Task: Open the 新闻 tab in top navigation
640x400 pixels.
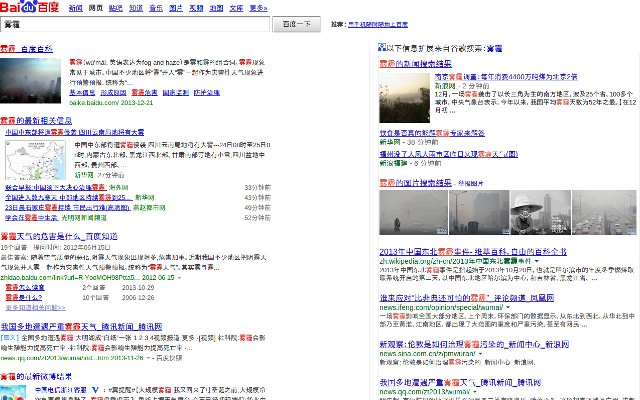Action: click(x=76, y=8)
